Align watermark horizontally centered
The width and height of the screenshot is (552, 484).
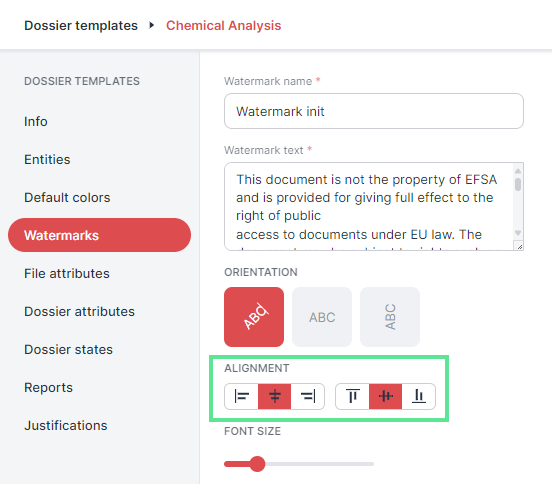tap(275, 396)
